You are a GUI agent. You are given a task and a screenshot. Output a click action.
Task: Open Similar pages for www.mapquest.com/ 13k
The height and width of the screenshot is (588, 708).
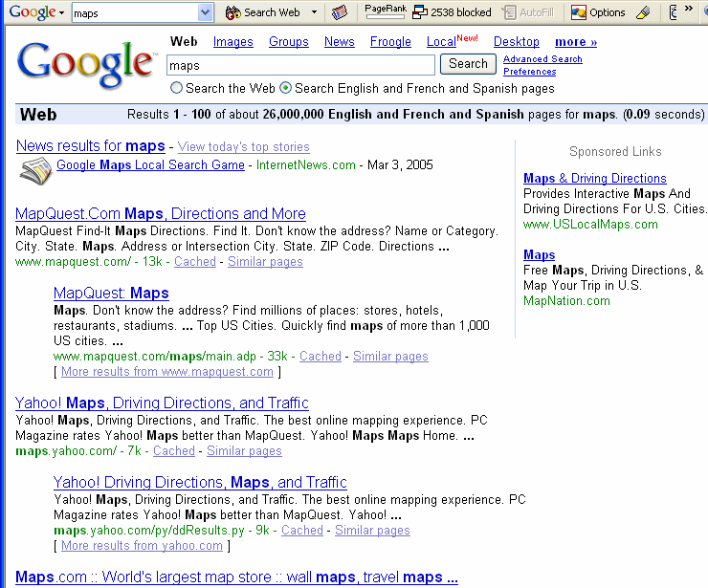[265, 261]
